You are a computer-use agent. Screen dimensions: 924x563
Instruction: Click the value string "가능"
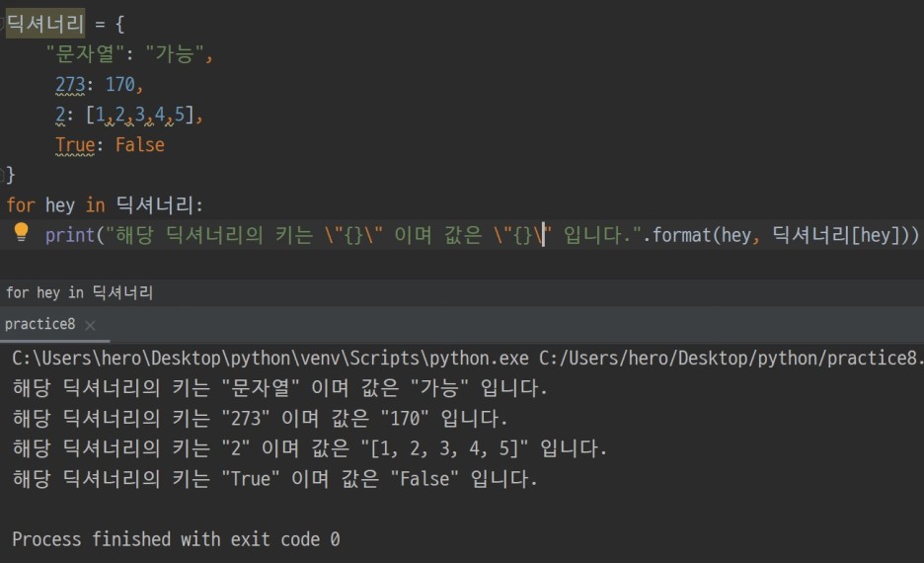[174, 54]
